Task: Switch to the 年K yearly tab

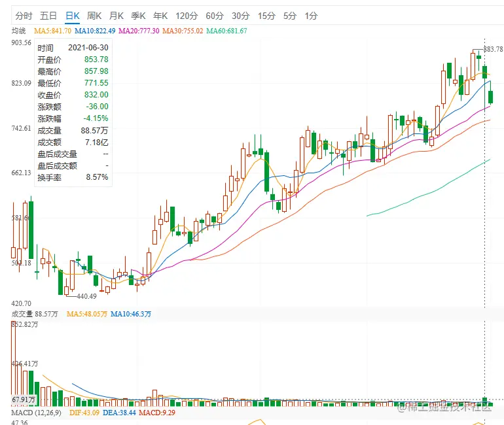Action: (x=160, y=16)
